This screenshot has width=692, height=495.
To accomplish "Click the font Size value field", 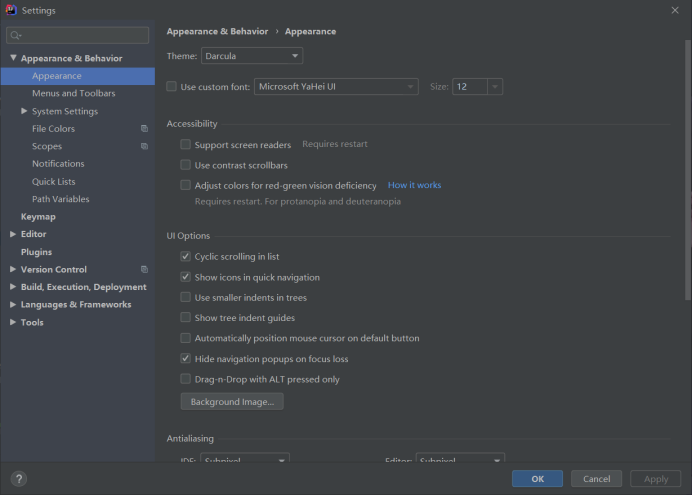I will coord(470,86).
